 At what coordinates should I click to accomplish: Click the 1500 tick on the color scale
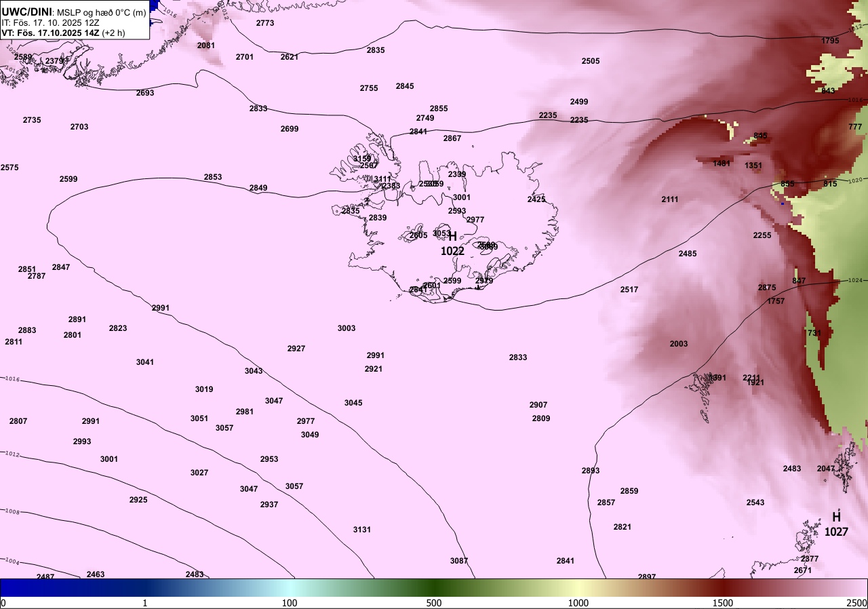723,603
